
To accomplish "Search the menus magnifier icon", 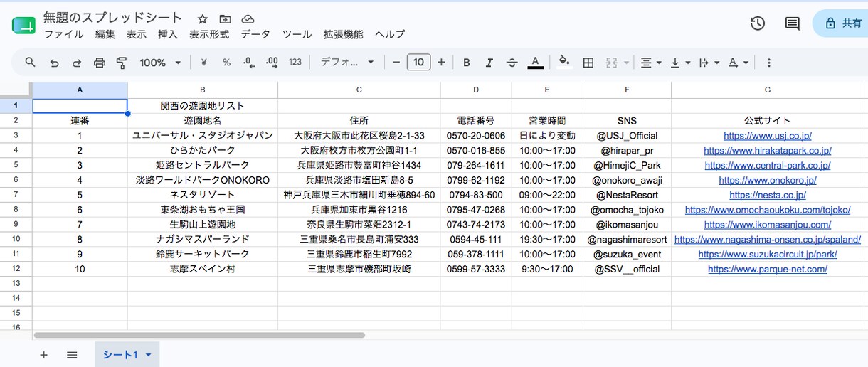I will pos(31,63).
